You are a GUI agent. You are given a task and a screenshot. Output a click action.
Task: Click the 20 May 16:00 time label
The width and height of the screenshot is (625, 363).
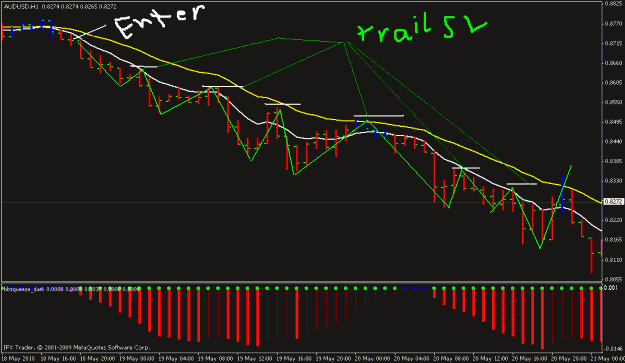pyautogui.click(x=530, y=358)
